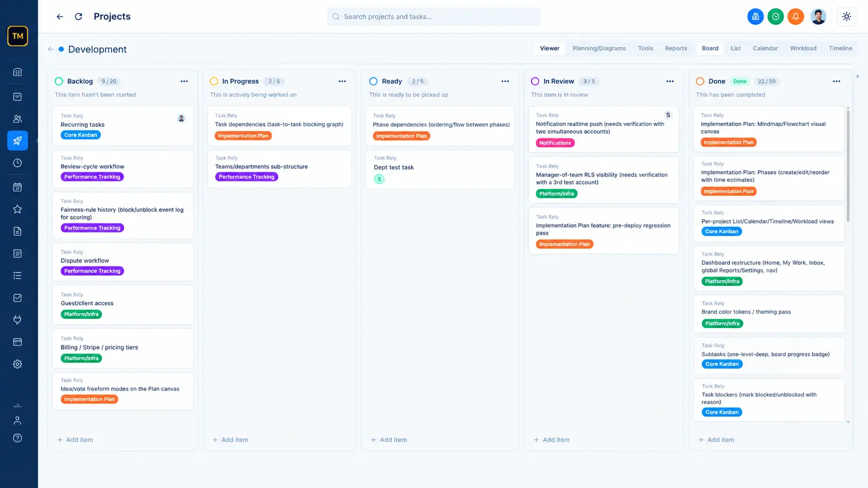
Task: Switch to the Workload view
Action: pyautogui.click(x=803, y=48)
